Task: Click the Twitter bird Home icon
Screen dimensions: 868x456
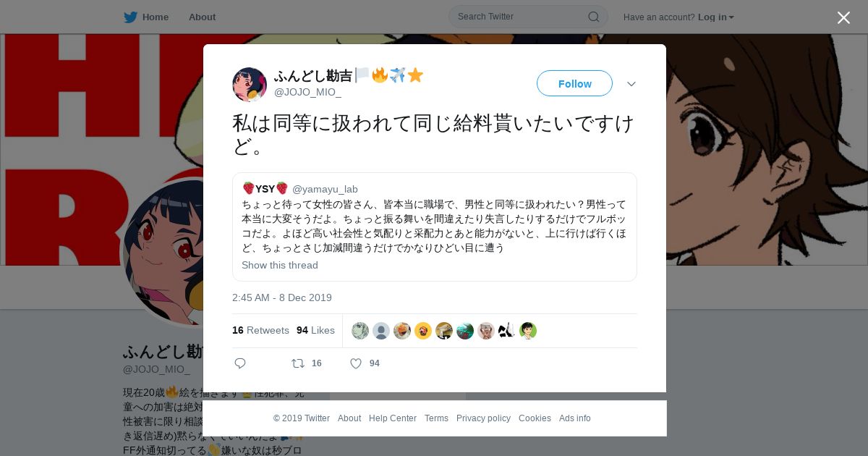Action: pyautogui.click(x=130, y=17)
